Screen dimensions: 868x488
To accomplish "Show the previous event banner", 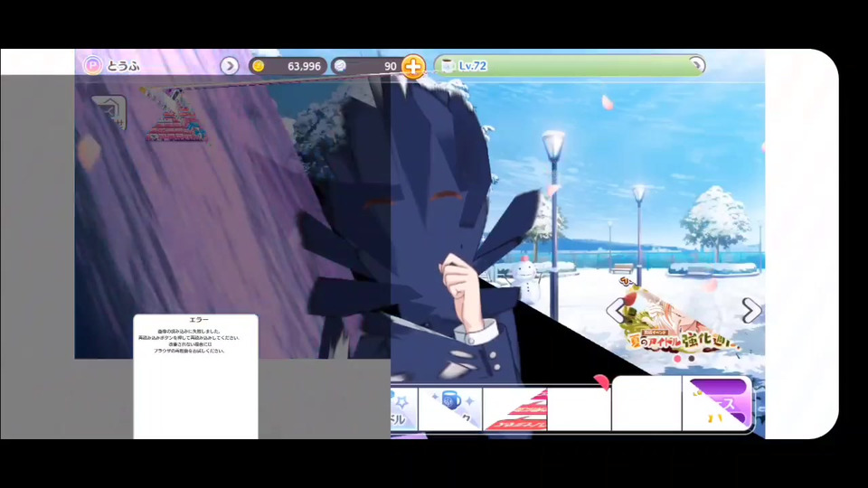I will [615, 310].
